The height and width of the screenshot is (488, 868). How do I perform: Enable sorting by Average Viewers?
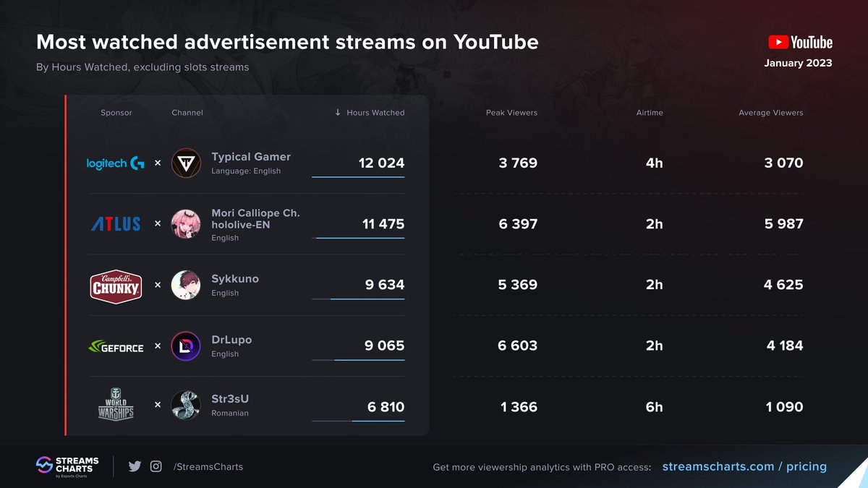click(x=770, y=113)
